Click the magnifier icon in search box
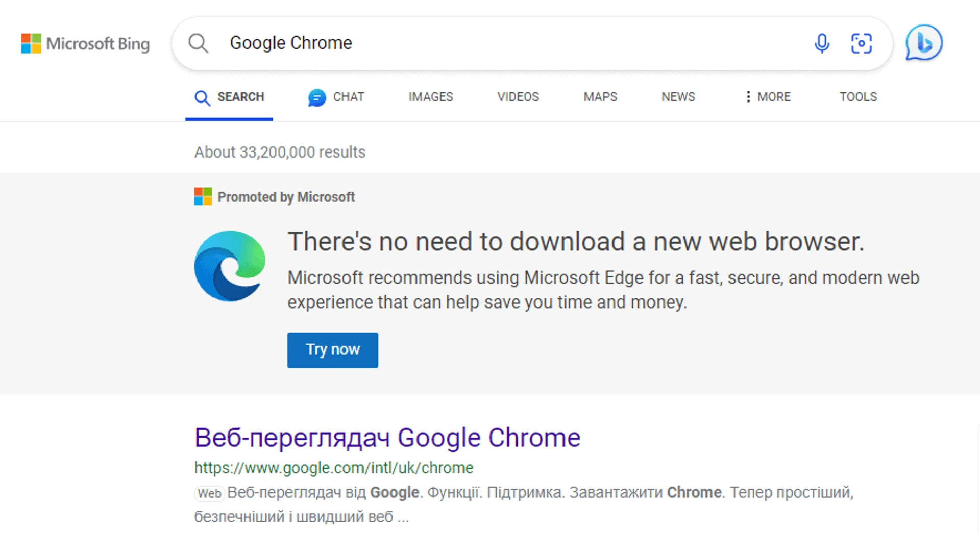This screenshot has width=980, height=534. [198, 43]
